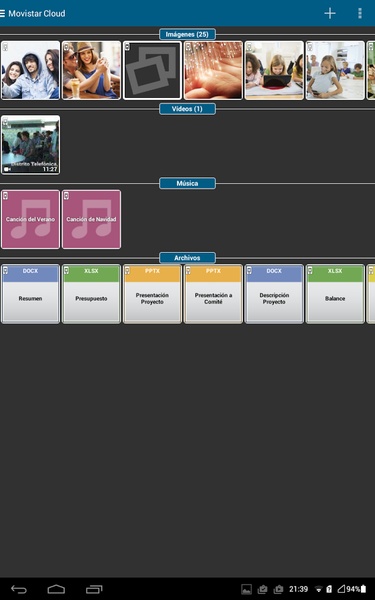The width and height of the screenshot is (375, 600).
Task: Open the Descripción Proyecto DOCX file
Action: tap(274, 294)
